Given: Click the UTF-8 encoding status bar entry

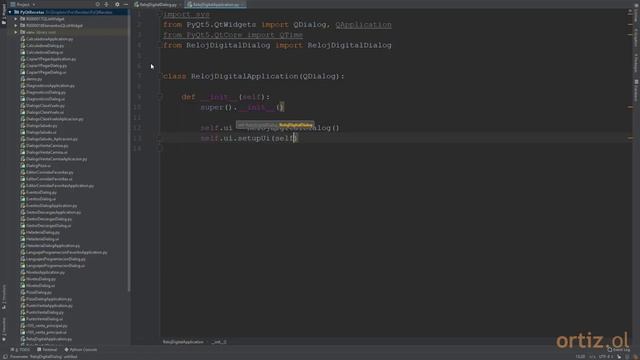Looking at the screenshot, I should tap(605, 357).
